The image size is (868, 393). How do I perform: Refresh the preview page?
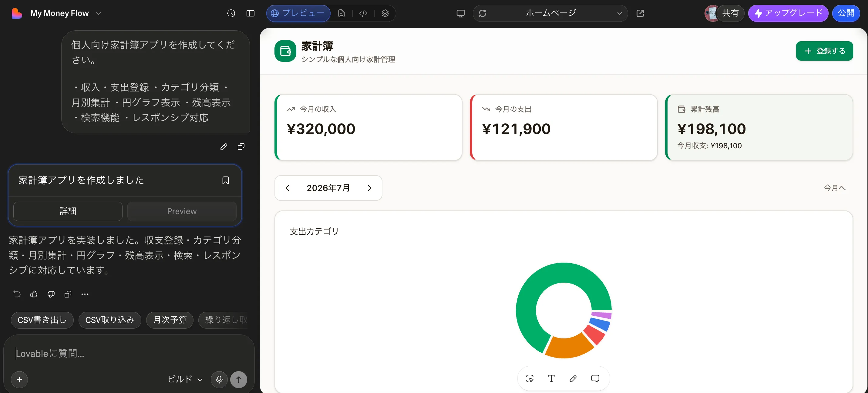pos(483,13)
